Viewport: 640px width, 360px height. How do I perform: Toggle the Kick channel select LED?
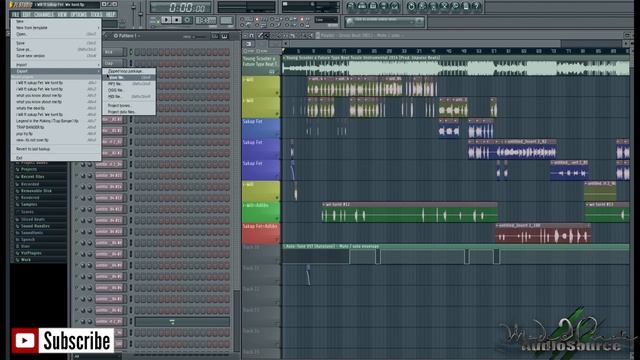131,52
